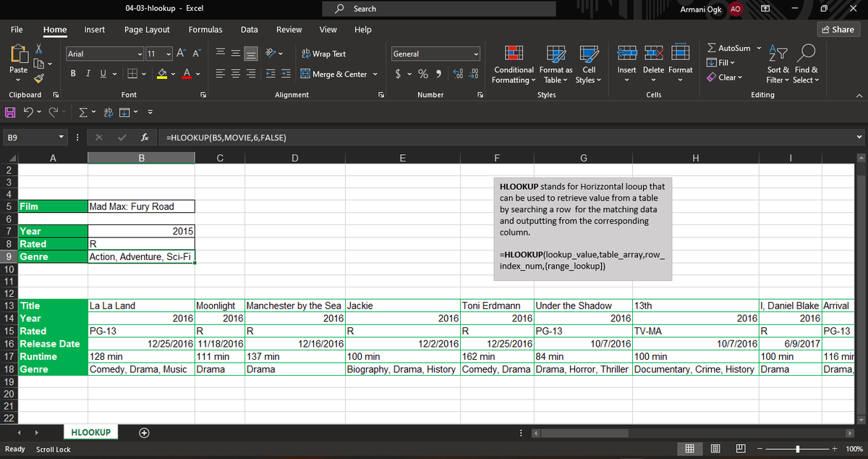868x459 pixels.
Task: Cancel formula entry with the X icon
Action: (98, 137)
